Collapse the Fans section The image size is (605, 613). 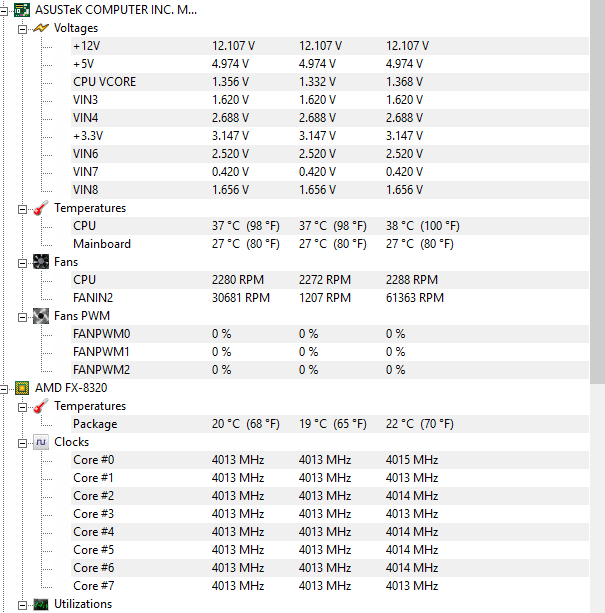22,263
